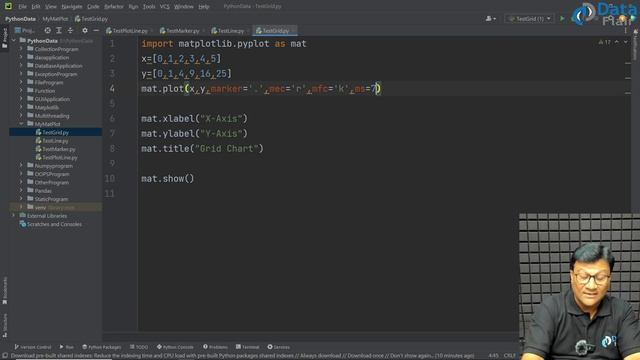Open Python Packages tool window
Screen dimensions: 640x360
point(102,347)
